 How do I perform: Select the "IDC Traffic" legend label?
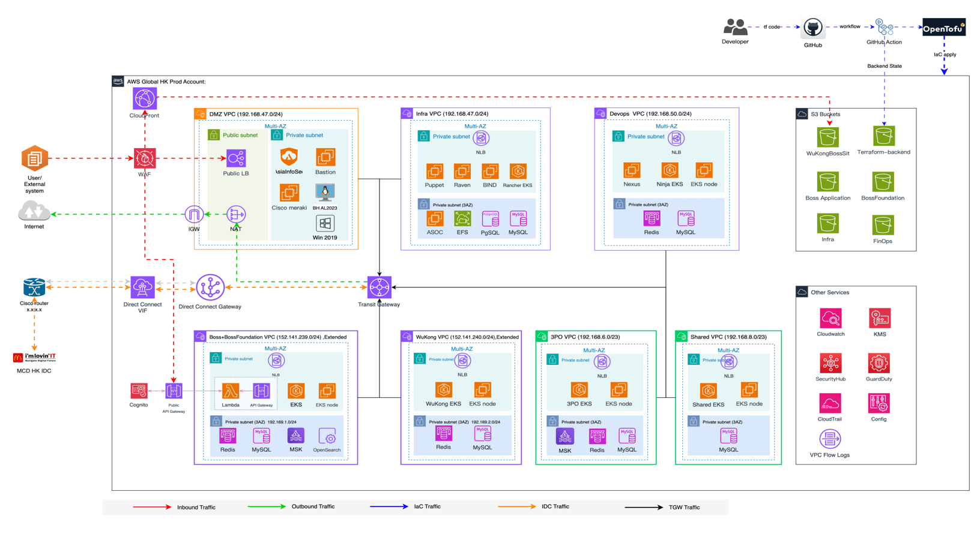[x=555, y=507]
